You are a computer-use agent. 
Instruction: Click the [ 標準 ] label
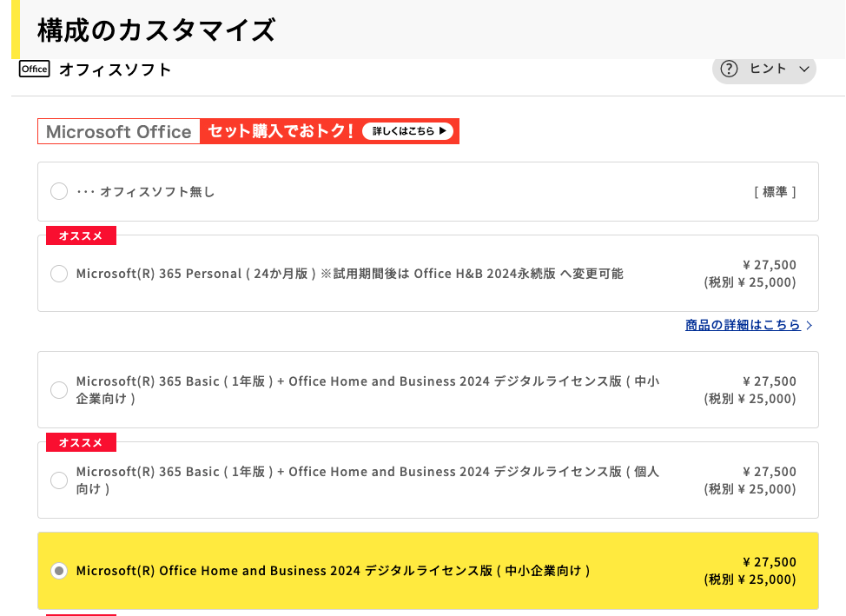[775, 192]
